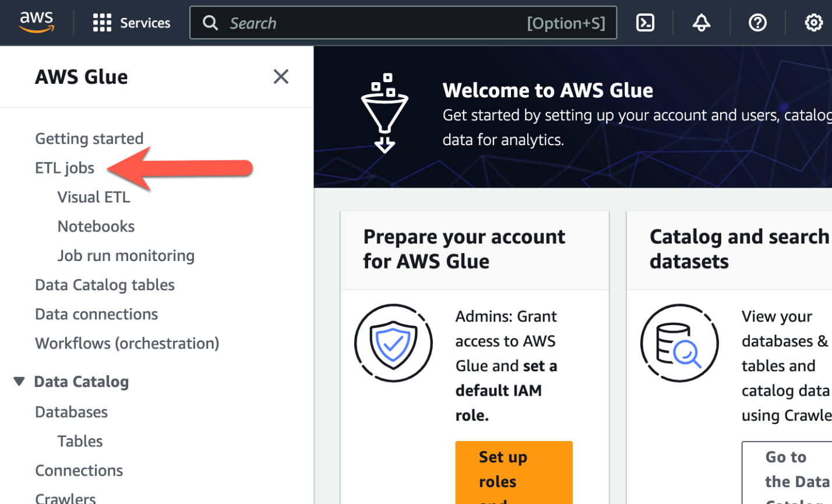Viewport: 832px width, 504px height.
Task: Click the AWS logo home icon
Action: 37,22
